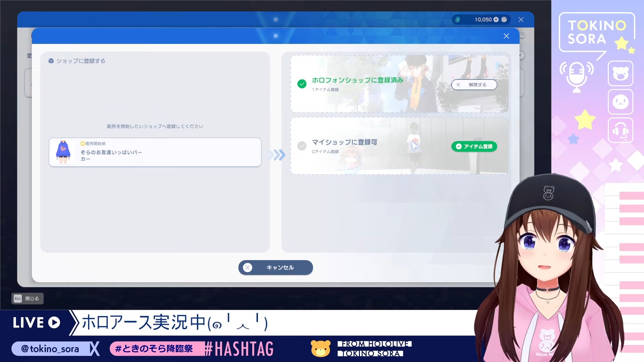
Task: Click the plus icon inside アイテム登録 button
Action: (459, 146)
